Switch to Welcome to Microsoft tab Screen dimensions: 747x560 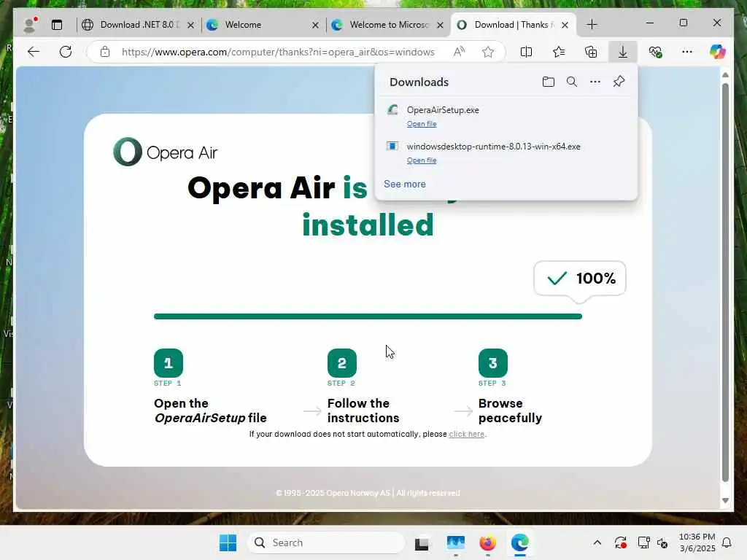click(387, 25)
